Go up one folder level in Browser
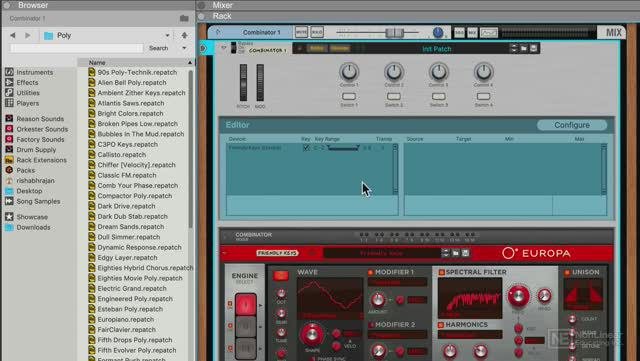This screenshot has height=361, width=640. [x=184, y=36]
